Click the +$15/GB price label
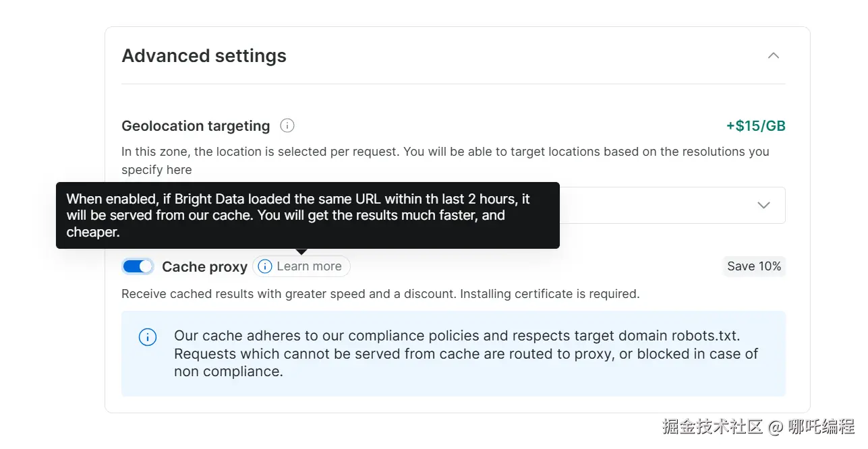Image resolution: width=868 pixels, height=449 pixels. (x=755, y=126)
